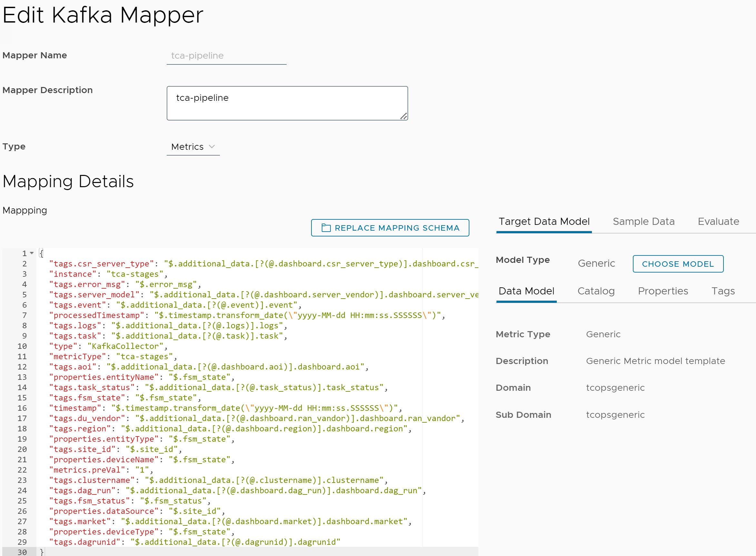The image size is (756, 556).
Task: Click the Model Type value Generic
Action: 596,263
